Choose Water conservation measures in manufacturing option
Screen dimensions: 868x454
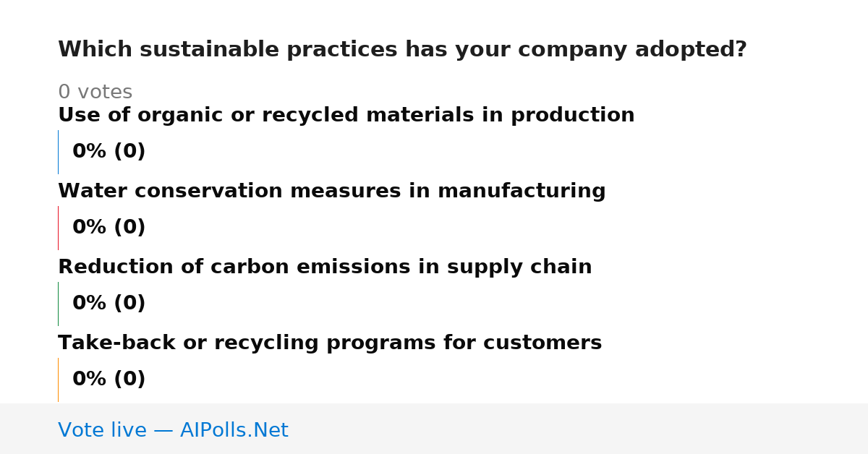(331, 192)
